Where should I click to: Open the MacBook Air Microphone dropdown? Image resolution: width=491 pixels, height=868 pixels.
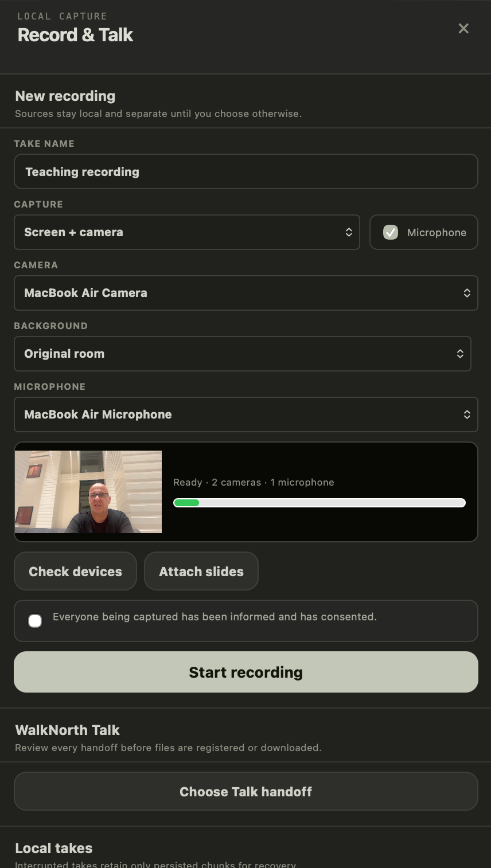tap(246, 415)
